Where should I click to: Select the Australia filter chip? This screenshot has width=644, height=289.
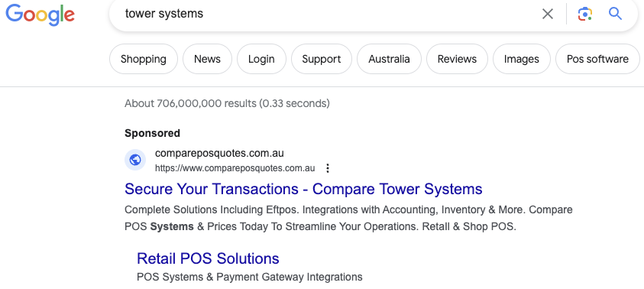[389, 59]
